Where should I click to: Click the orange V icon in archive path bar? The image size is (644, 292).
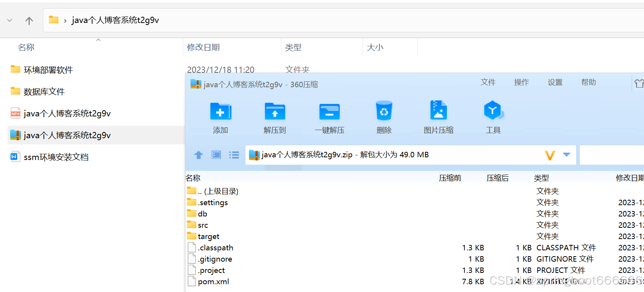tap(550, 155)
